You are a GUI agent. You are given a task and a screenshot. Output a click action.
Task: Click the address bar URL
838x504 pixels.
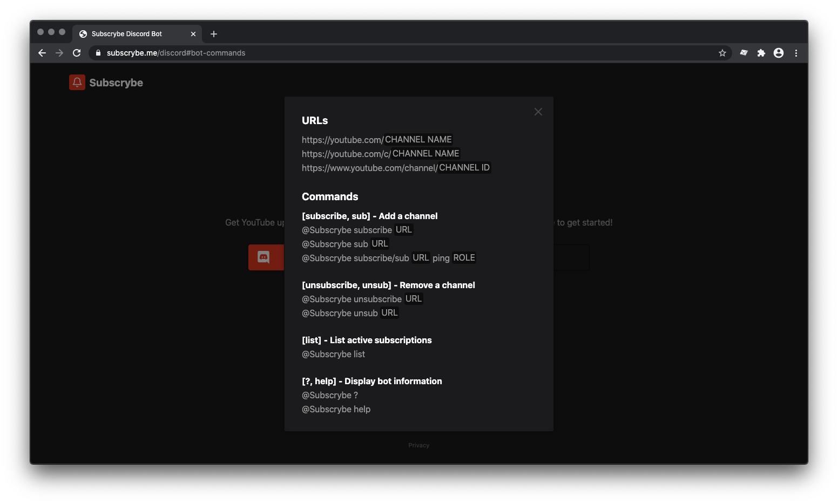[176, 53]
